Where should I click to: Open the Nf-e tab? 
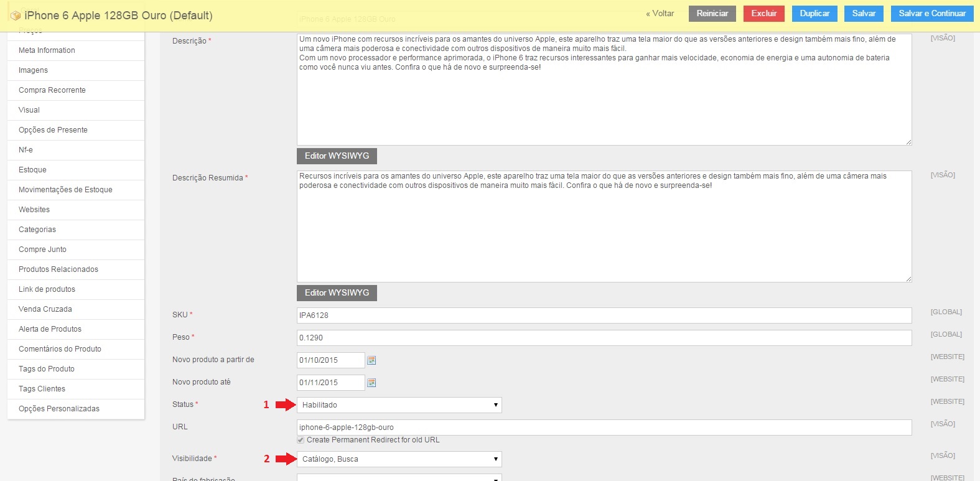(76, 150)
